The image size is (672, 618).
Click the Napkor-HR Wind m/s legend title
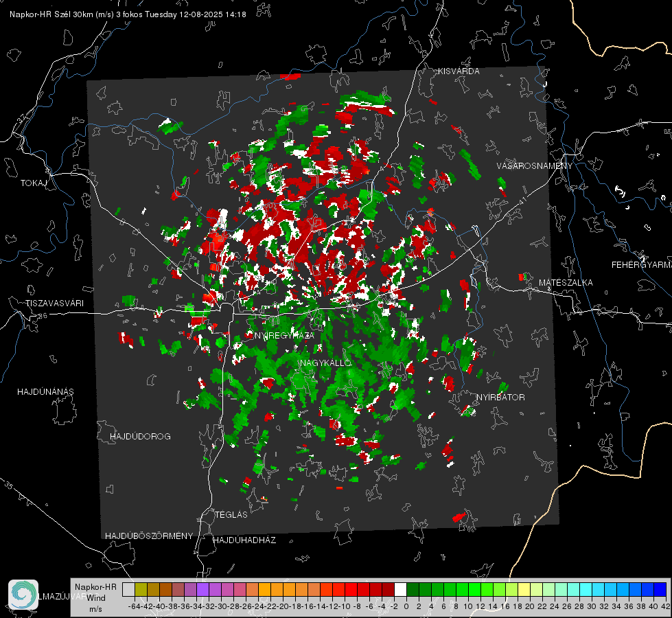pyautogui.click(x=95, y=598)
